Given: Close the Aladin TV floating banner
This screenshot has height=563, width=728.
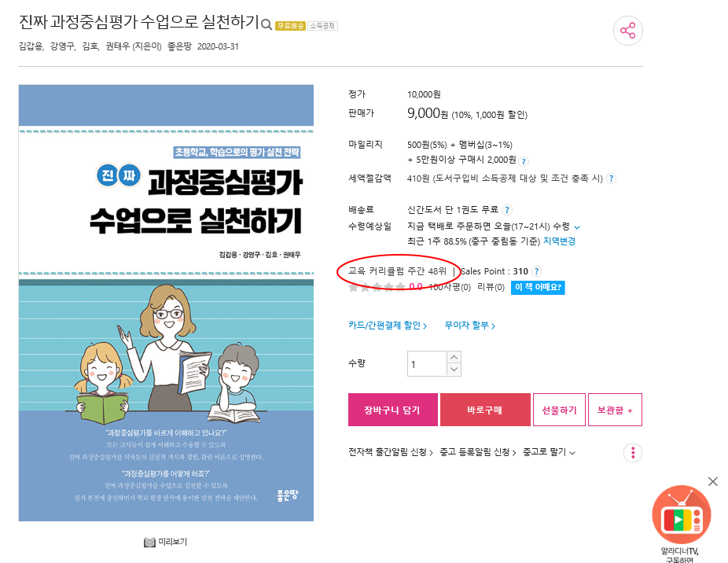Looking at the screenshot, I should [713, 481].
